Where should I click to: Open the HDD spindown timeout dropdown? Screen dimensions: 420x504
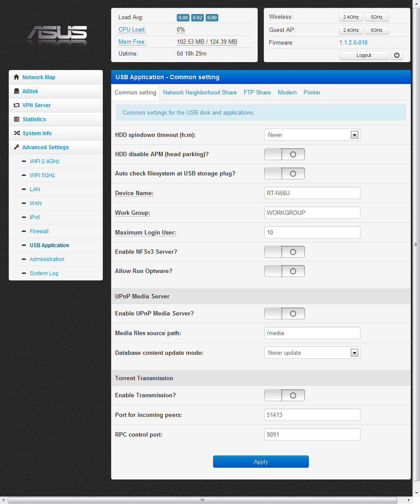[x=312, y=135]
